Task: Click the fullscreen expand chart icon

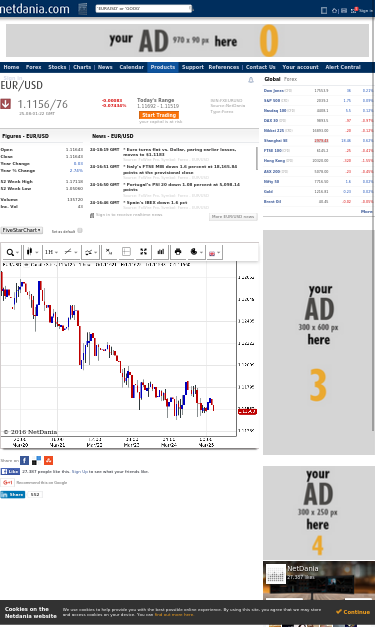Action: coord(143,252)
